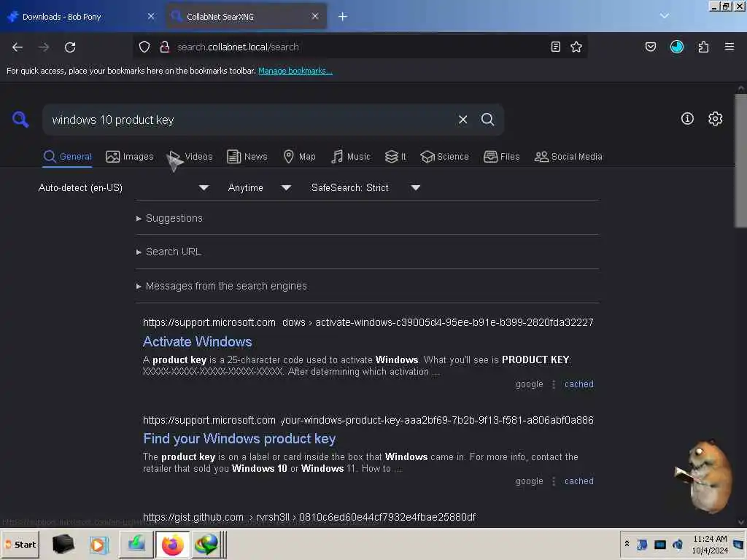This screenshot has height=560, width=747.
Task: Open a new tab with the plus button
Action: [x=343, y=17]
